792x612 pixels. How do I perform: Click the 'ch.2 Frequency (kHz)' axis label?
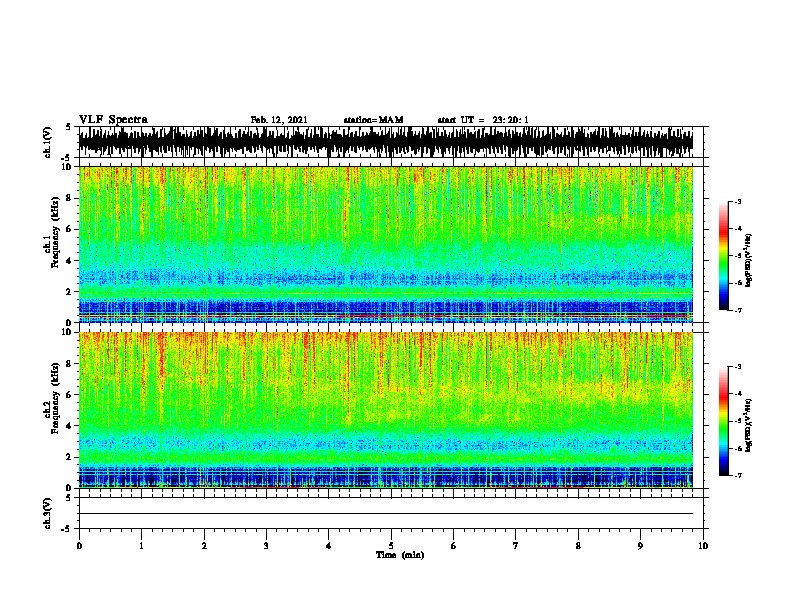[x=52, y=398]
